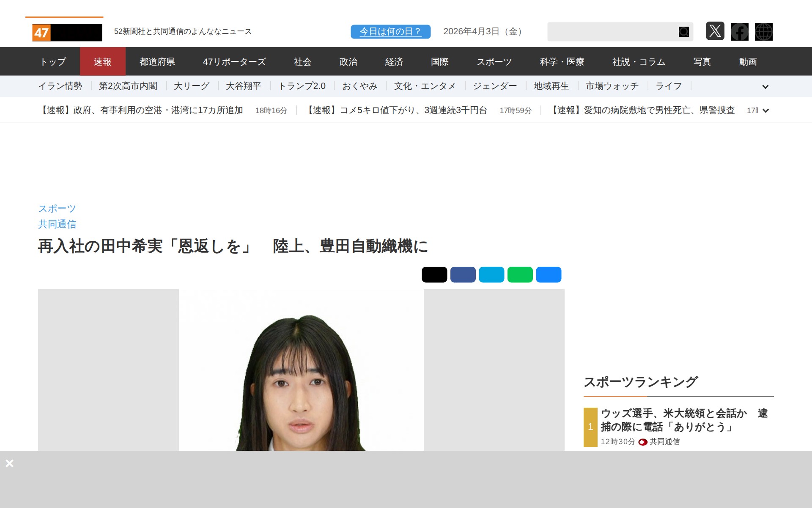Image resolution: width=812 pixels, height=508 pixels.
Task: Expand the topic keywords bar chevron
Action: (x=765, y=87)
